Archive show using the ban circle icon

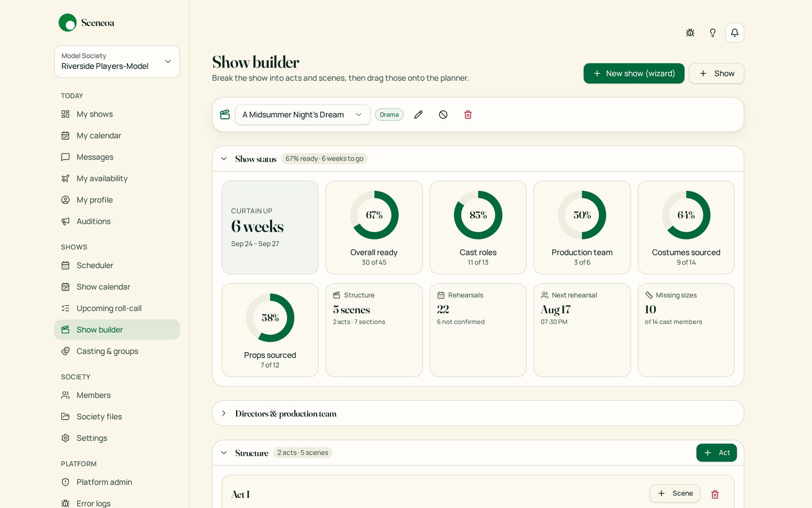pos(443,115)
